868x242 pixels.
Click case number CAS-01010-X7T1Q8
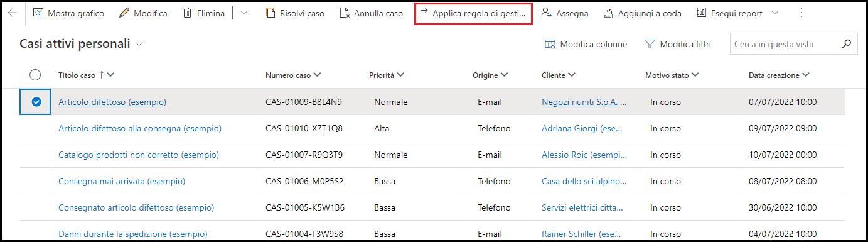pyautogui.click(x=304, y=128)
